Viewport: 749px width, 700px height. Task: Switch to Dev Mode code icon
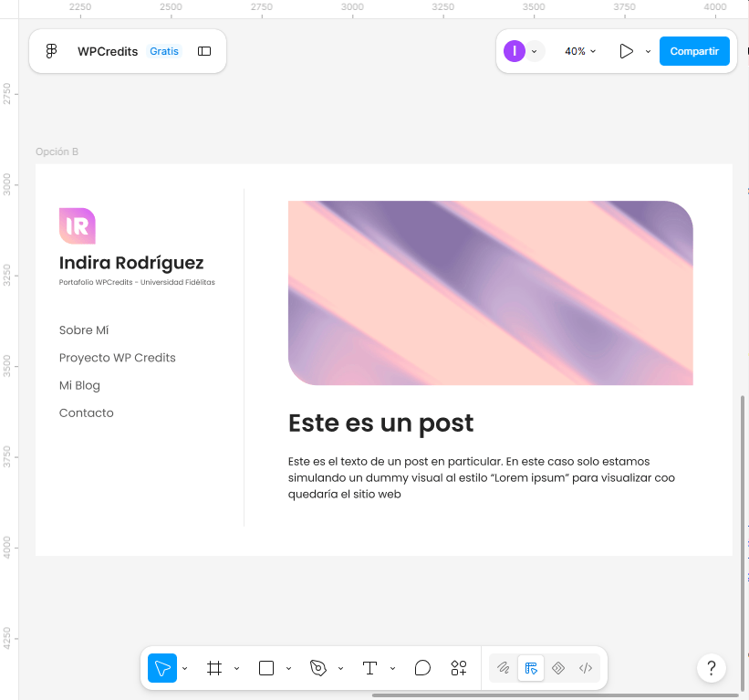586,668
